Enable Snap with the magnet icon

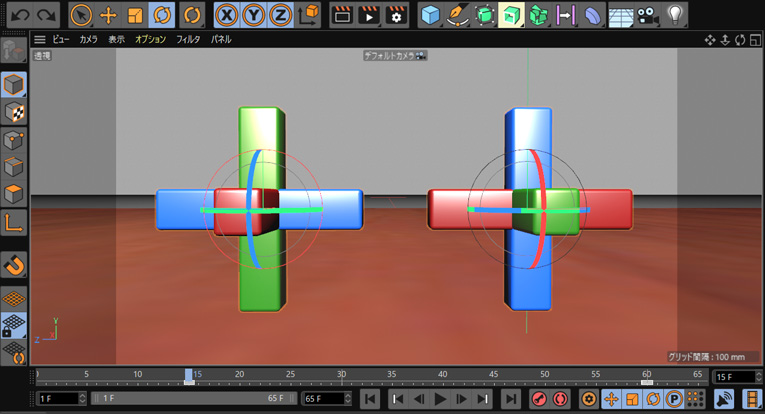click(x=14, y=265)
